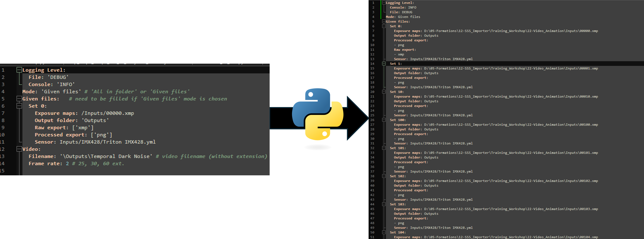Click the Sensor path in left editor
Viewport: 644px width, 239px height.
(107, 142)
